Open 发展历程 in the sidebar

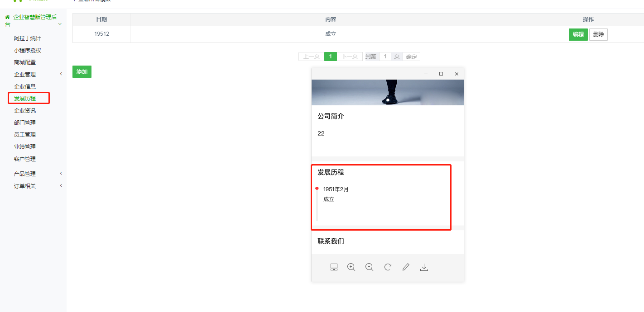25,99
